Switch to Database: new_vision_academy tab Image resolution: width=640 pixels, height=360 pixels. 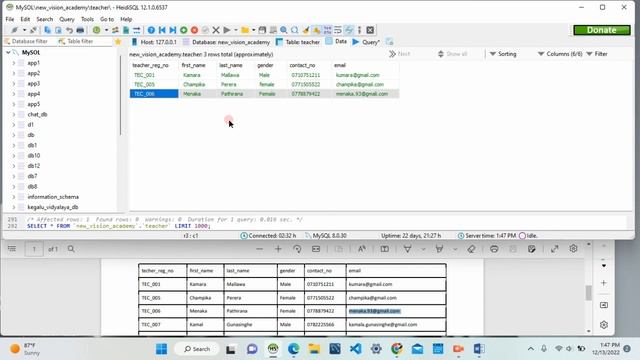click(x=227, y=42)
